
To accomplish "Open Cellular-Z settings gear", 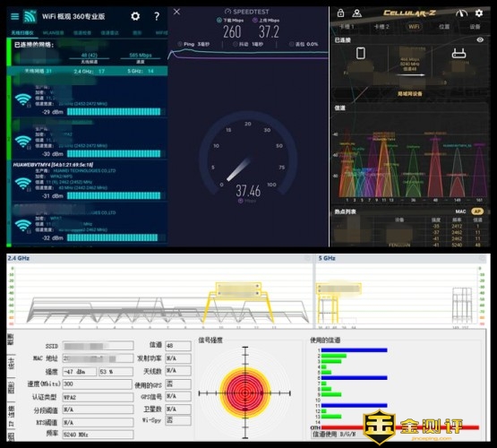I will (x=479, y=13).
